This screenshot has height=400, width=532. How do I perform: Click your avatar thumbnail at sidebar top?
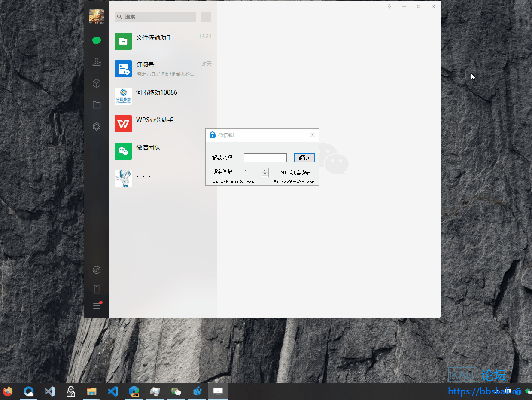pyautogui.click(x=96, y=16)
